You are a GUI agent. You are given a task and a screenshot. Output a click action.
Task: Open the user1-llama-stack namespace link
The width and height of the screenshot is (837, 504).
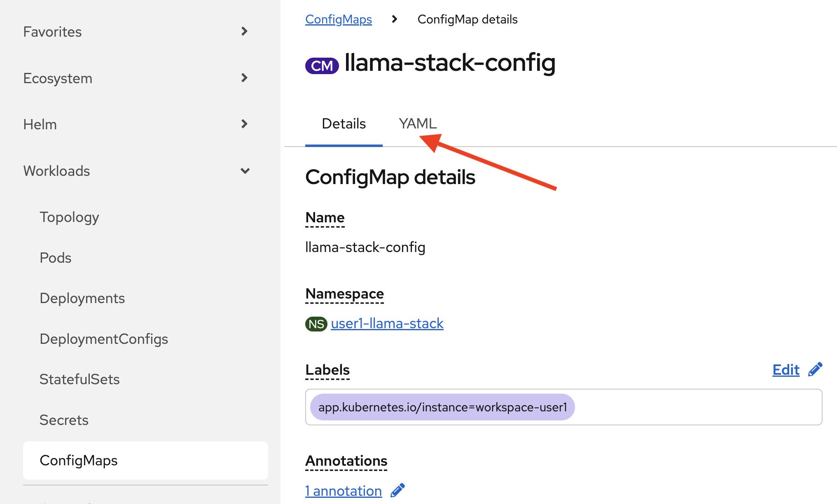coord(387,323)
